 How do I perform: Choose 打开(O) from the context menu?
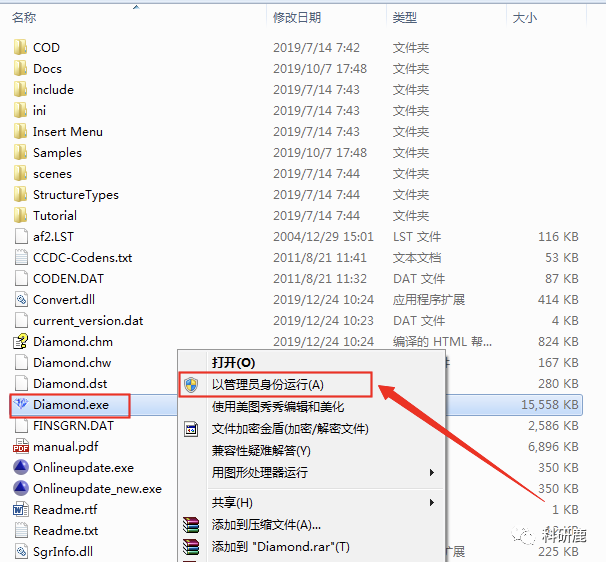coord(233,362)
